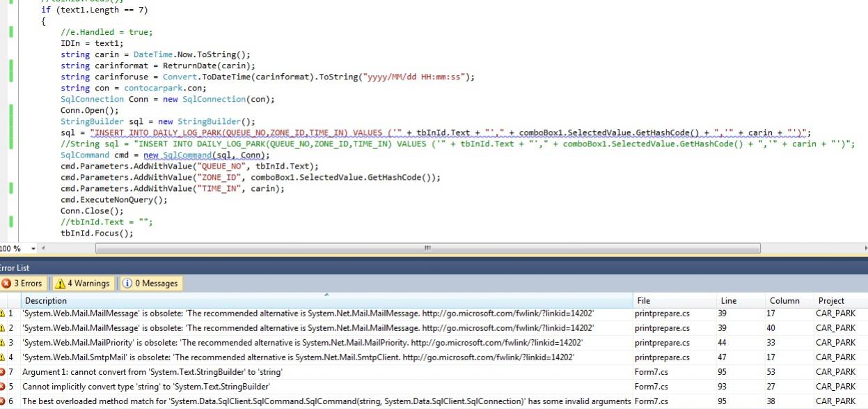The width and height of the screenshot is (868, 409).
Task: Click the Project column header
Action: (832, 301)
